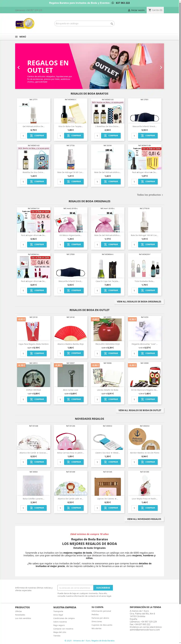Screen dimensions: 181x644
Task: Add Abanico Madera Bambu Rojo to cart
Action: pos(74,353)
